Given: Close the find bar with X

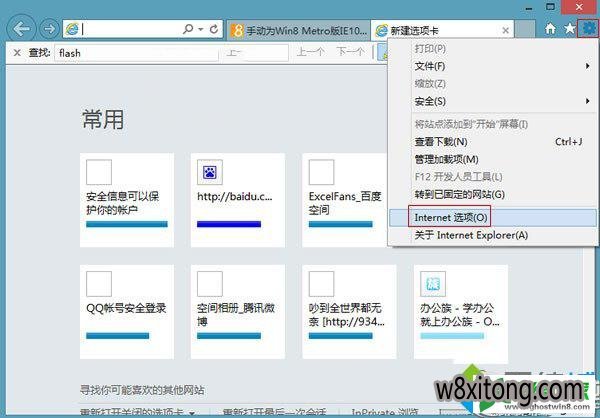Looking at the screenshot, I should pos(15,52).
